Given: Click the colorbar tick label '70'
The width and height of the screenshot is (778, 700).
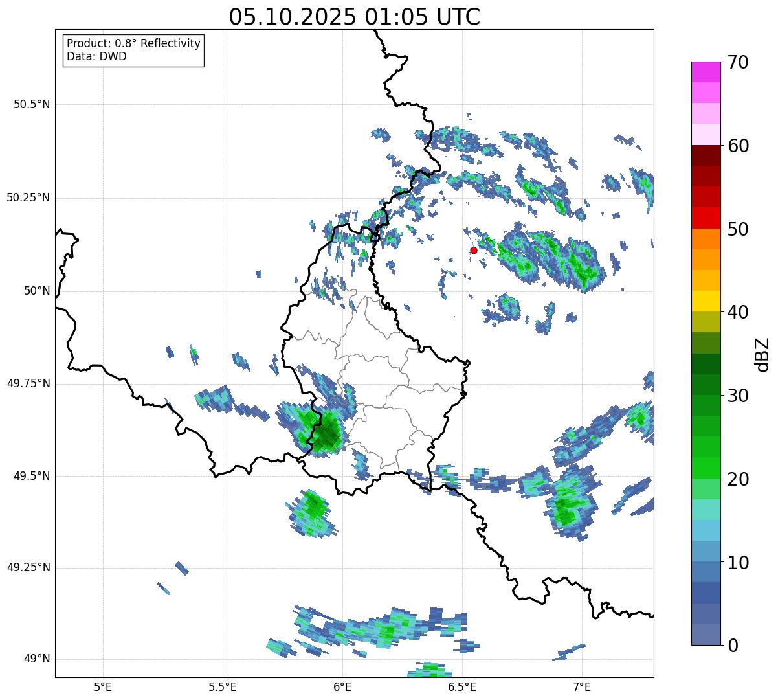Looking at the screenshot, I should pos(739,62).
